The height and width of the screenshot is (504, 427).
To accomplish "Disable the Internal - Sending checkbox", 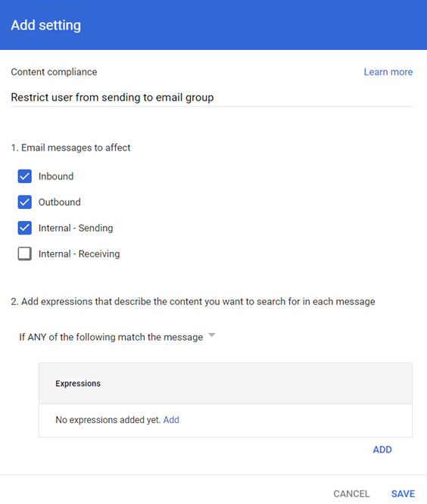I will (x=25, y=228).
